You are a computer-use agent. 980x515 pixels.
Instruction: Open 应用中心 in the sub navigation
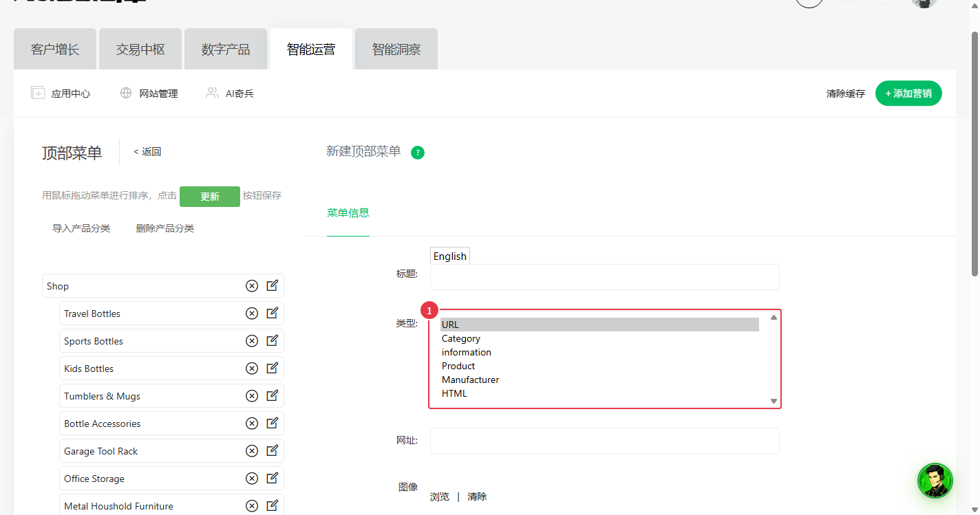61,94
